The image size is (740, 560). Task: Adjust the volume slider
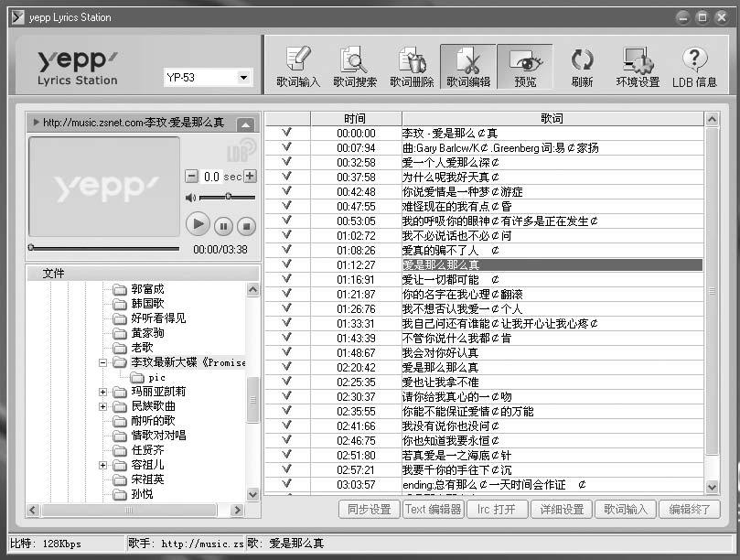coord(228,197)
